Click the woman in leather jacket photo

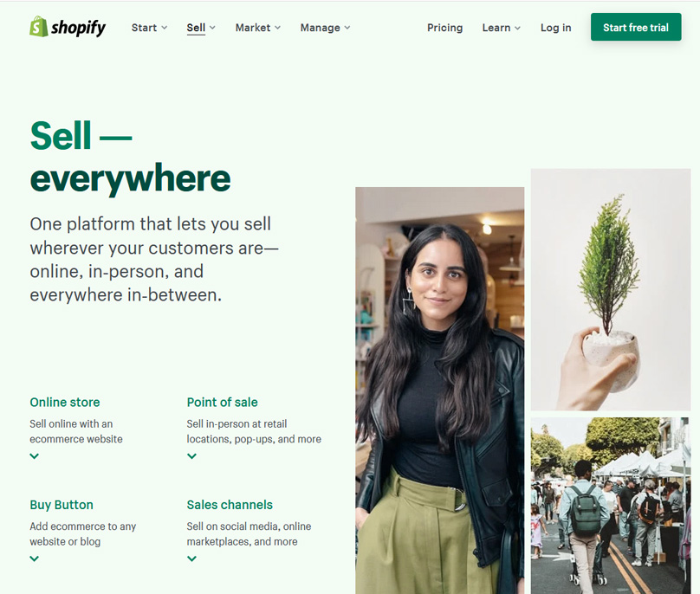(x=440, y=391)
